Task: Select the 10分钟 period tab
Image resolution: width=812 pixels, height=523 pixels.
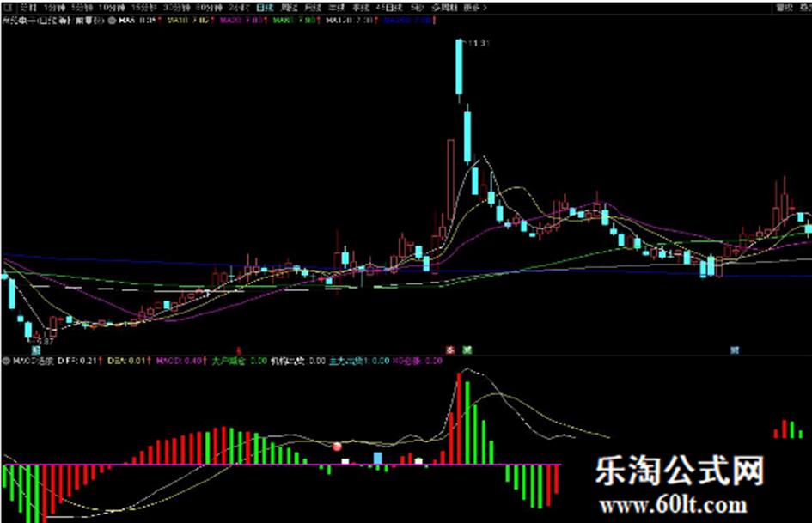Action: click(x=112, y=8)
